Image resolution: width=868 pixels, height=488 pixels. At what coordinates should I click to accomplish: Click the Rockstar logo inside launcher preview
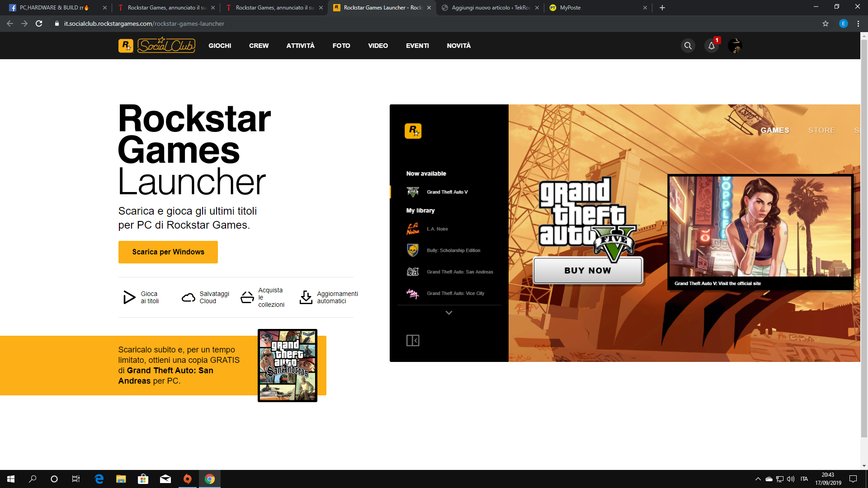pyautogui.click(x=413, y=131)
